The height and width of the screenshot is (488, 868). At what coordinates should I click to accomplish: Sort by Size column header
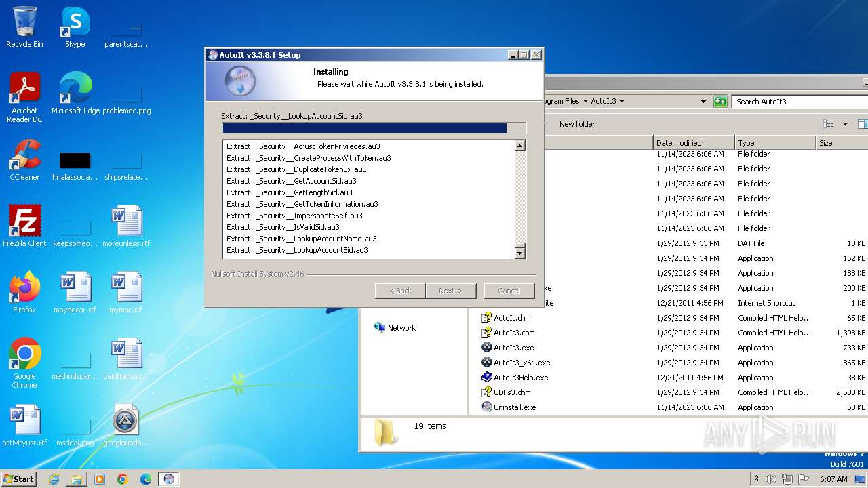[842, 143]
